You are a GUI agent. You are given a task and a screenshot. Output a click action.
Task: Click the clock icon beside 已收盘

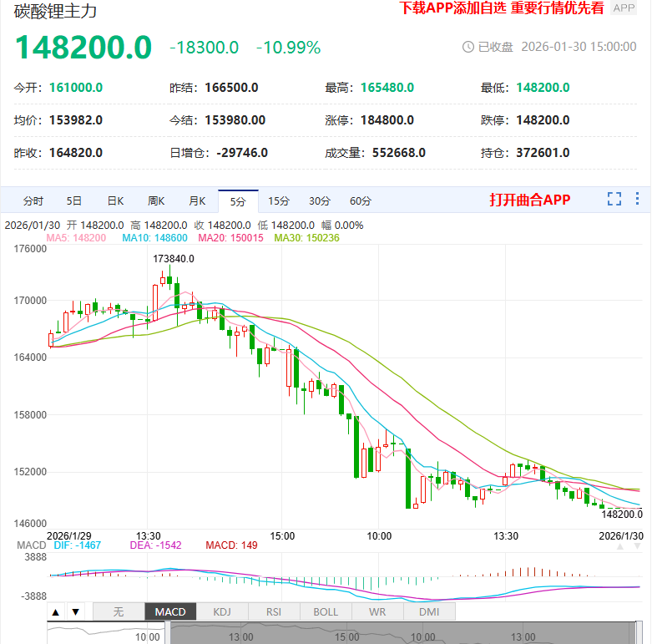coord(468,48)
